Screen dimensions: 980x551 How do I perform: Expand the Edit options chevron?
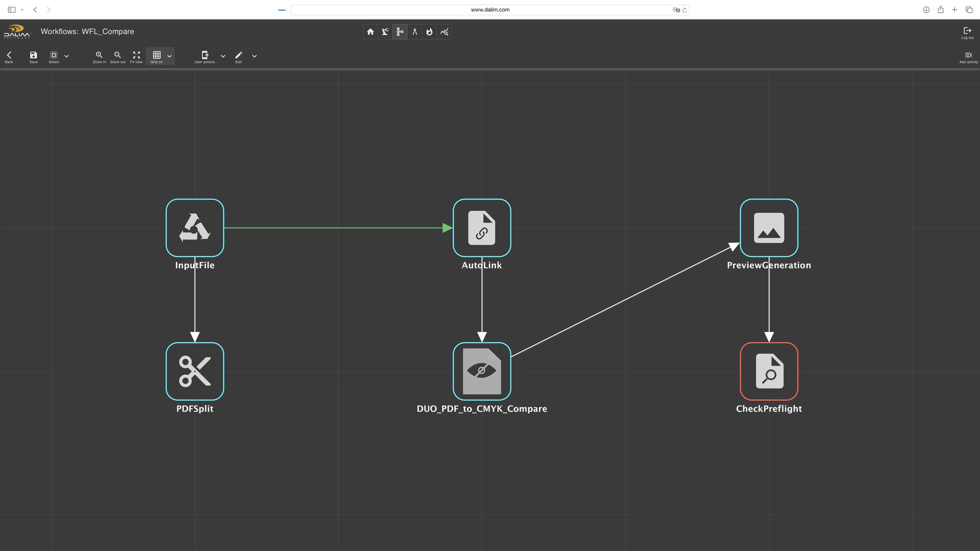[x=254, y=56]
